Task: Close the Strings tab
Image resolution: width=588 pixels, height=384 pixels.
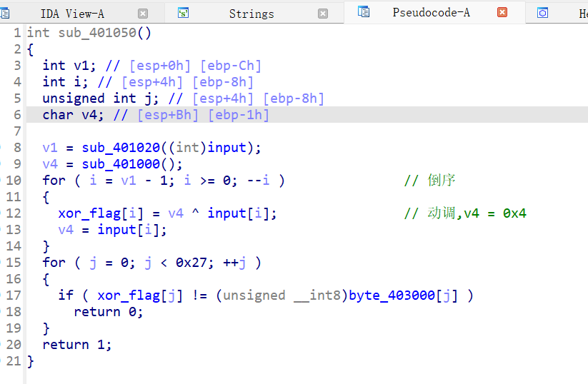Action: (323, 13)
